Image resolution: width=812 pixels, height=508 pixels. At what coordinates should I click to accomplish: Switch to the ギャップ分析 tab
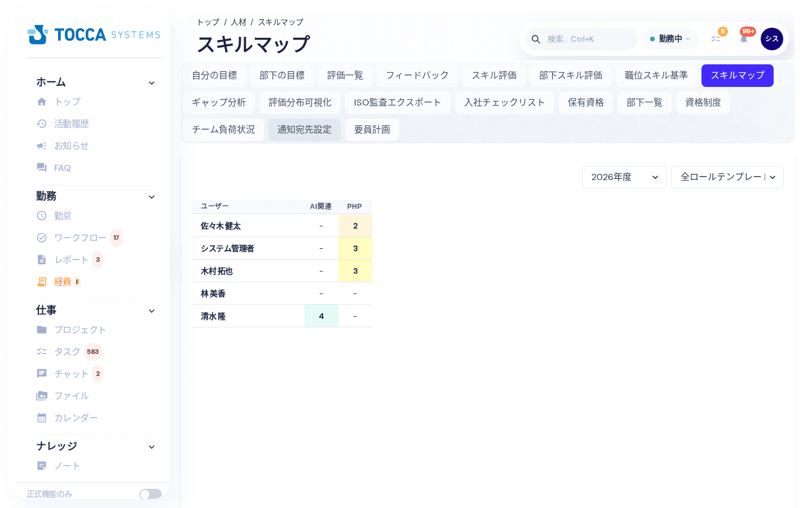click(x=219, y=103)
